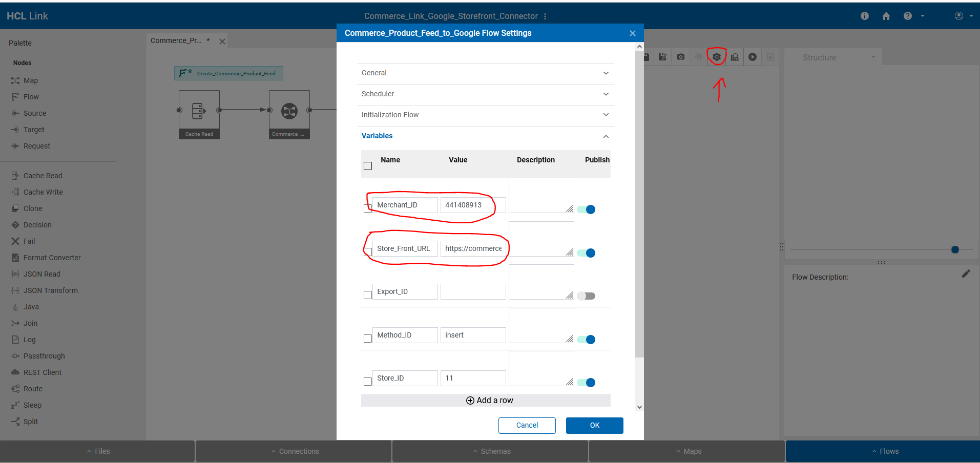980x463 pixels.
Task: Expand the Schemas bottom panel
Action: coord(491,451)
